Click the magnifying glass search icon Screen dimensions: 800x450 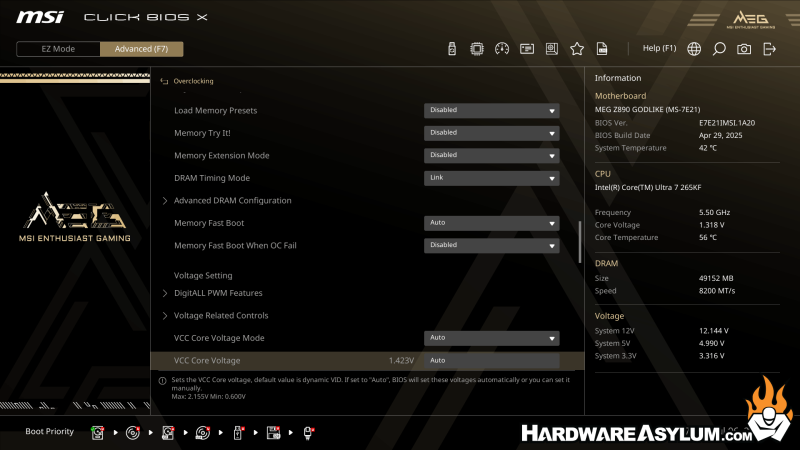click(719, 49)
